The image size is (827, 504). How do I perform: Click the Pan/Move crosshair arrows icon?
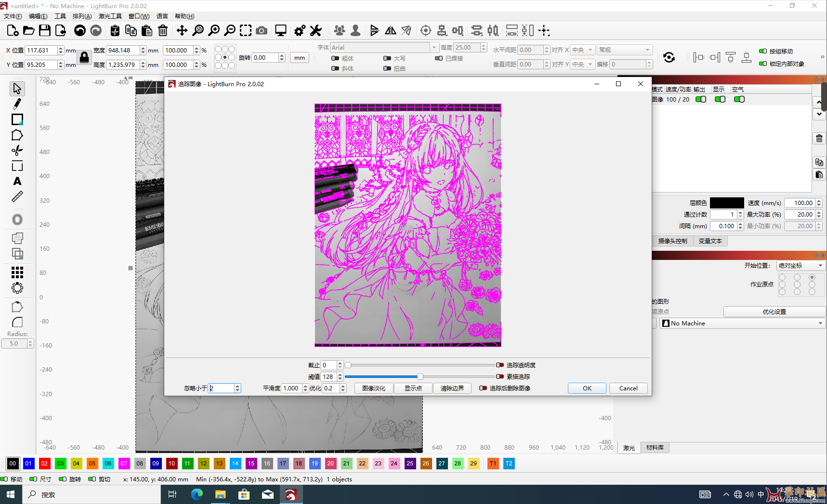click(x=182, y=31)
